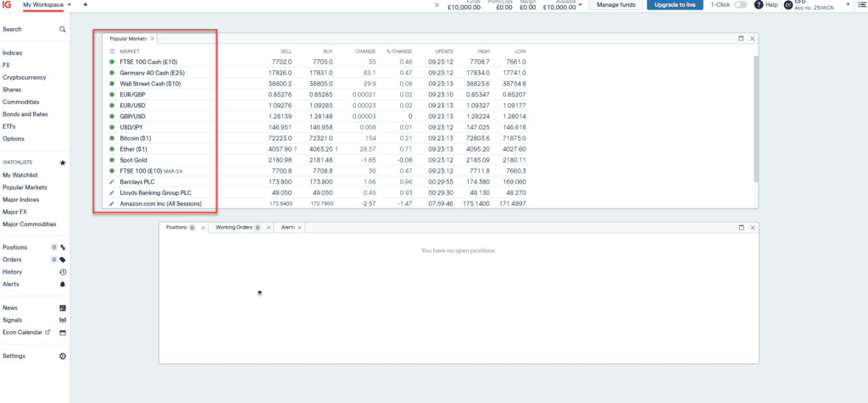The height and width of the screenshot is (403, 868).
Task: Click the Watchlists star icon
Action: [63, 163]
